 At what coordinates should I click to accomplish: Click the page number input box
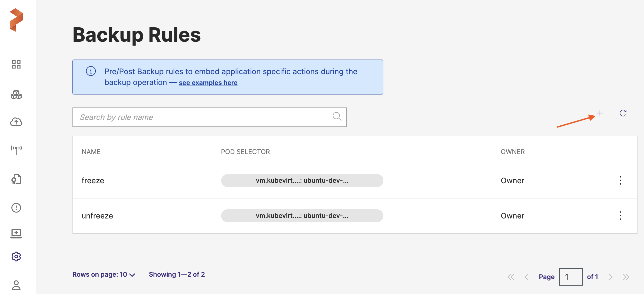click(x=570, y=277)
